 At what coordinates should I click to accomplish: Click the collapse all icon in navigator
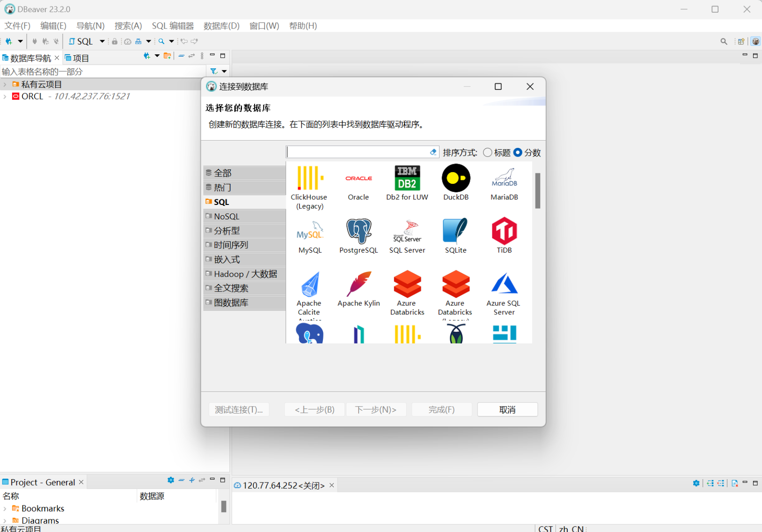(182, 56)
